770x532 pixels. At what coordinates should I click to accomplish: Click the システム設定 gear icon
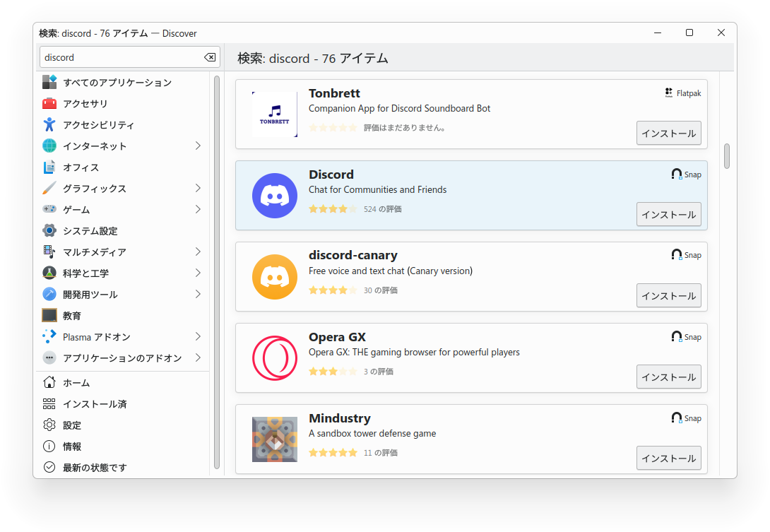point(49,230)
